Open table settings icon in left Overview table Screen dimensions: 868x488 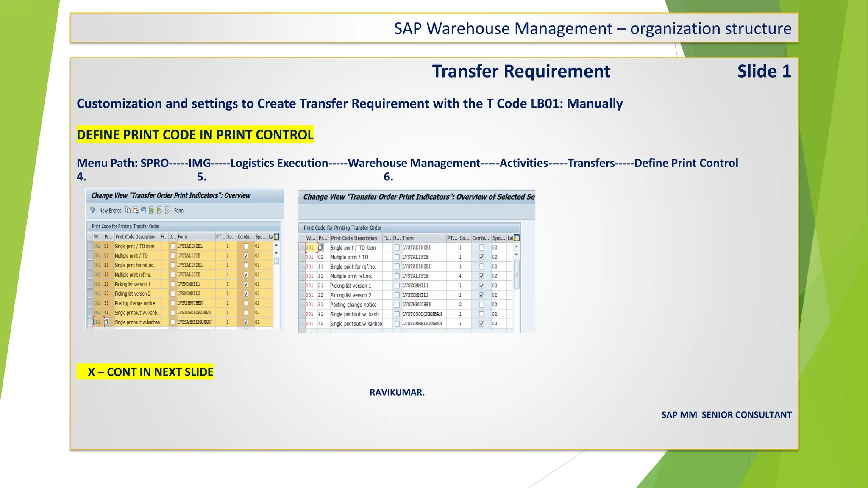[276, 236]
